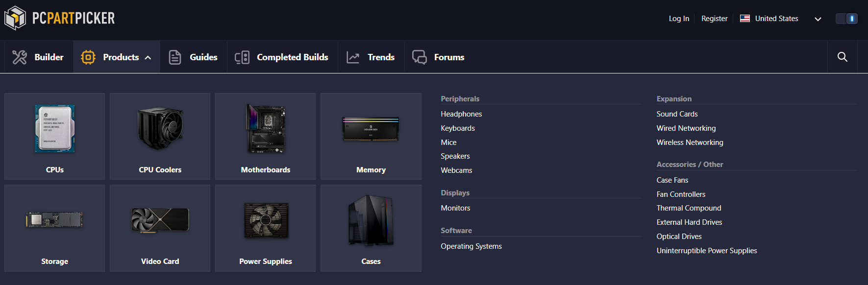This screenshot has height=285, width=868.
Task: Open the Sound Cards category
Action: [677, 114]
